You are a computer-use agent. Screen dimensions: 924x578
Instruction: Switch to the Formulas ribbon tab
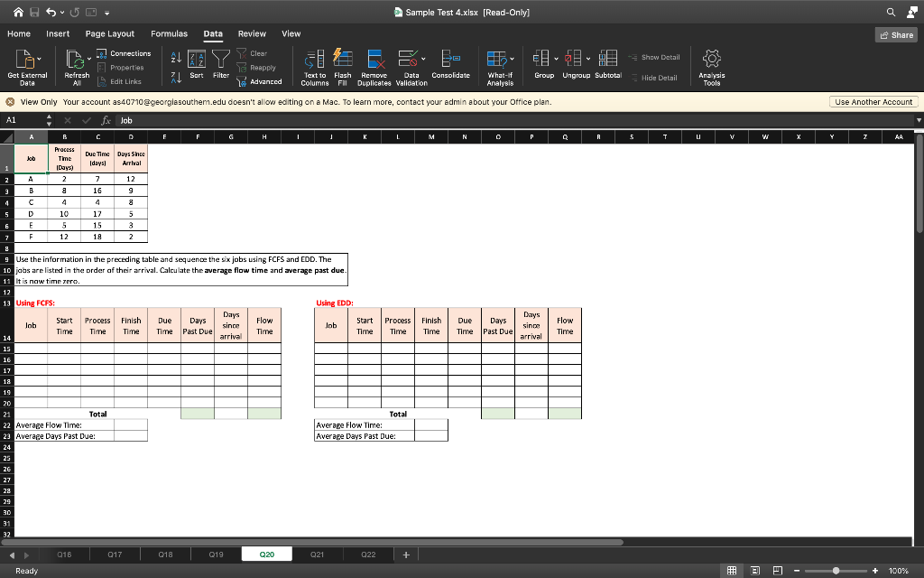point(169,33)
